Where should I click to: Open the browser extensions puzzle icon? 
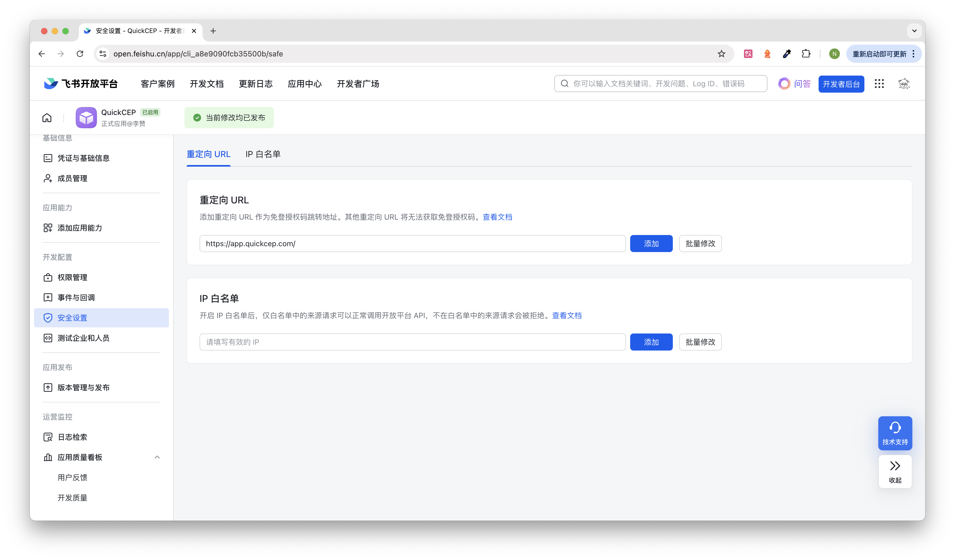[x=806, y=54]
